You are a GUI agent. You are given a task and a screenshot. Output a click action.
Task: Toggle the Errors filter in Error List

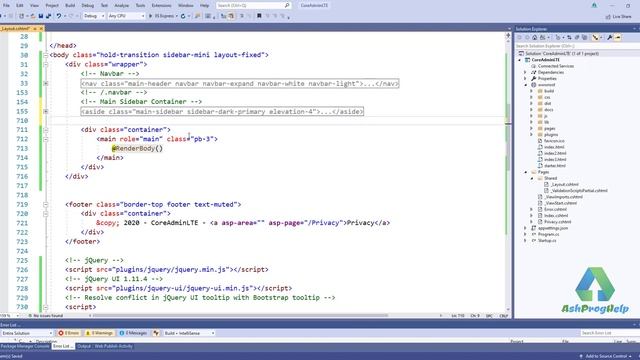68,333
